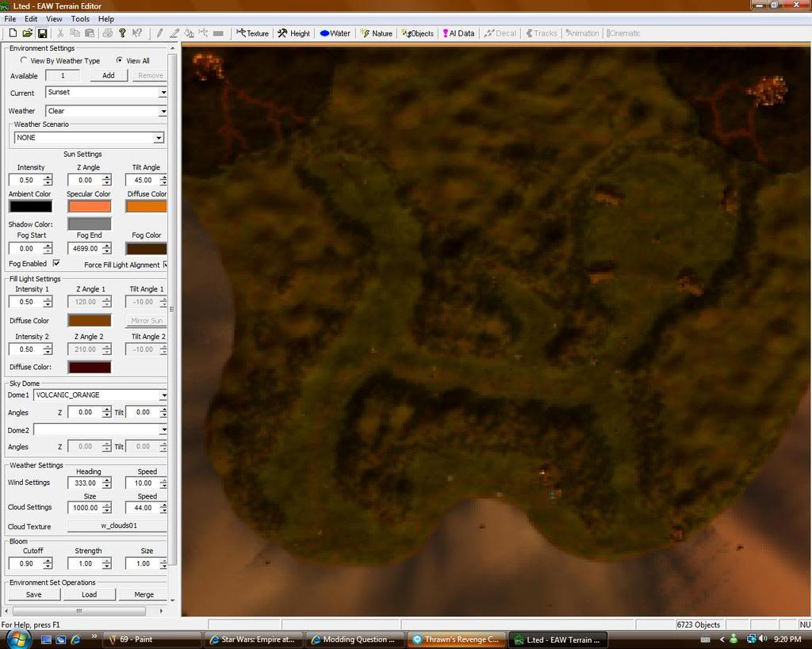Switch to the Objects editing mode

tap(418, 33)
